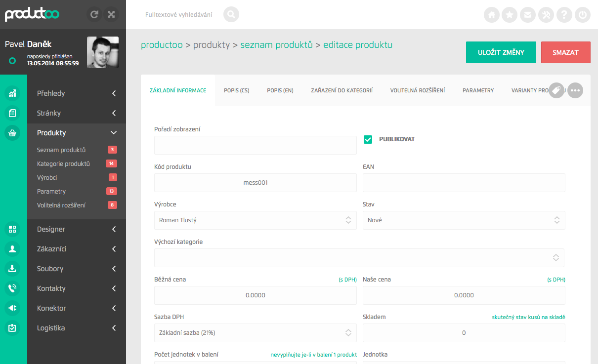This screenshot has width=598, height=364.
Task: Open the productoo breadcrumb link
Action: click(162, 45)
